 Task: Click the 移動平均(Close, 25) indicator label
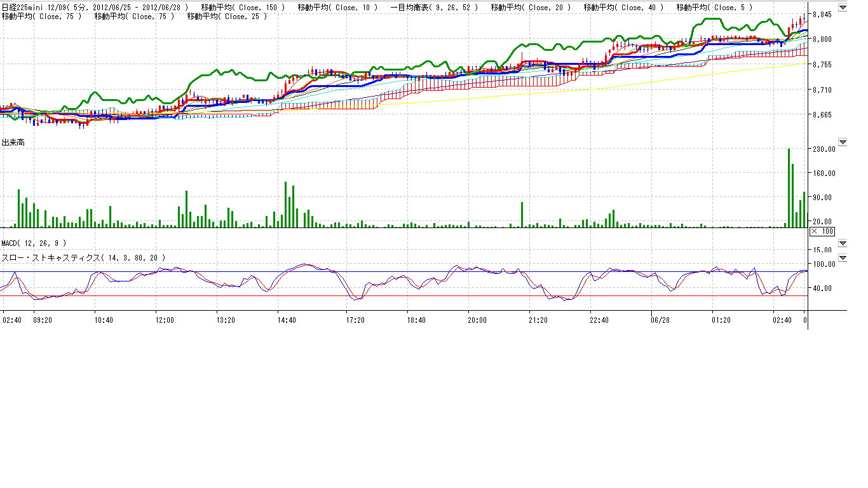[229, 16]
